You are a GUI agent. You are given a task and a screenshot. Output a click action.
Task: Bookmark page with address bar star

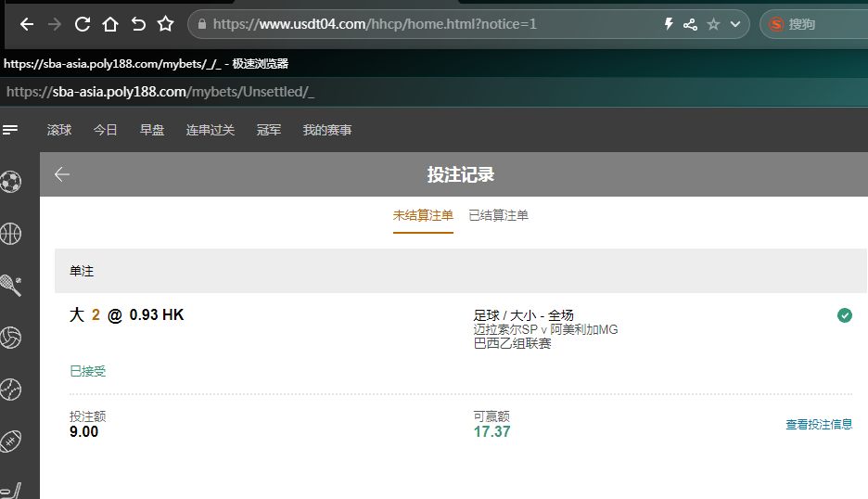coord(713,24)
